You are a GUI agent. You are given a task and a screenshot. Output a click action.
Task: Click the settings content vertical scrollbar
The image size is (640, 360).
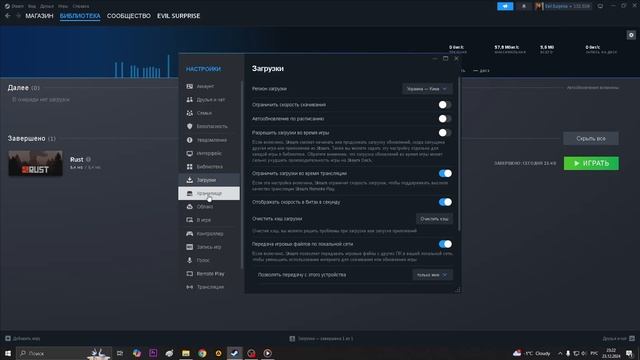[460, 154]
